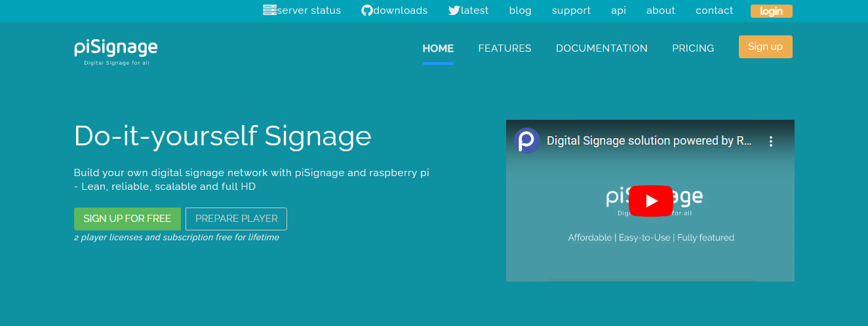
Task: Select the HOME nav item
Action: point(438,48)
